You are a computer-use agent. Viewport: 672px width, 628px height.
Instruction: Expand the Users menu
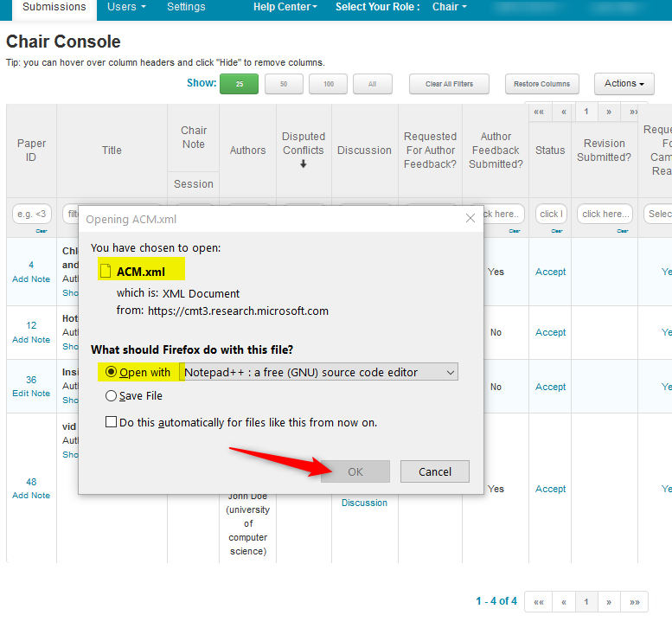126,7
